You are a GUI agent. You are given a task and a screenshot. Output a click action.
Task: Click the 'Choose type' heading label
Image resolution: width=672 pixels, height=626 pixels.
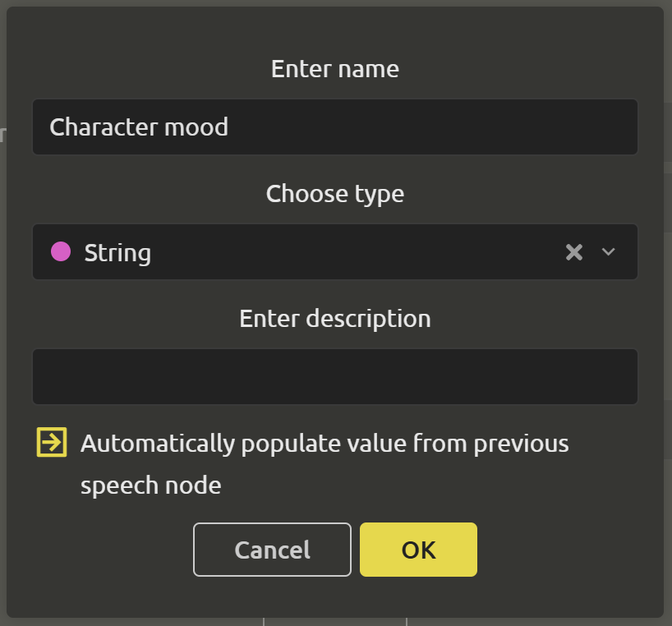click(x=335, y=194)
